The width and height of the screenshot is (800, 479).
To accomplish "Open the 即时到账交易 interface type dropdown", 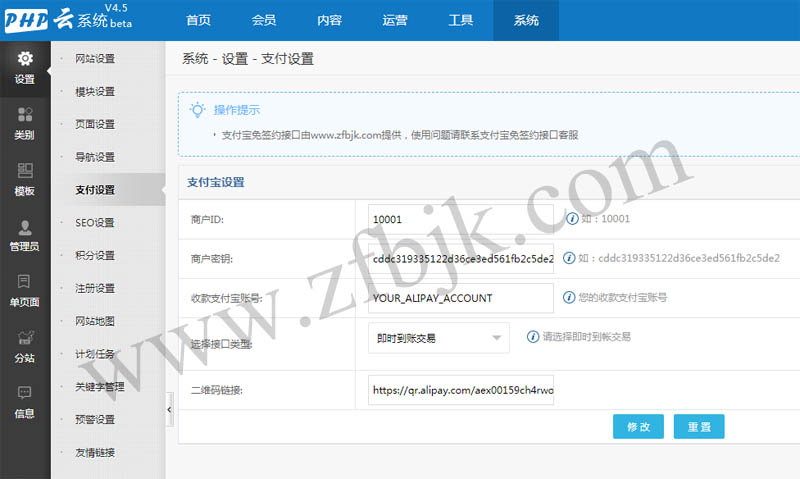I will coord(439,338).
